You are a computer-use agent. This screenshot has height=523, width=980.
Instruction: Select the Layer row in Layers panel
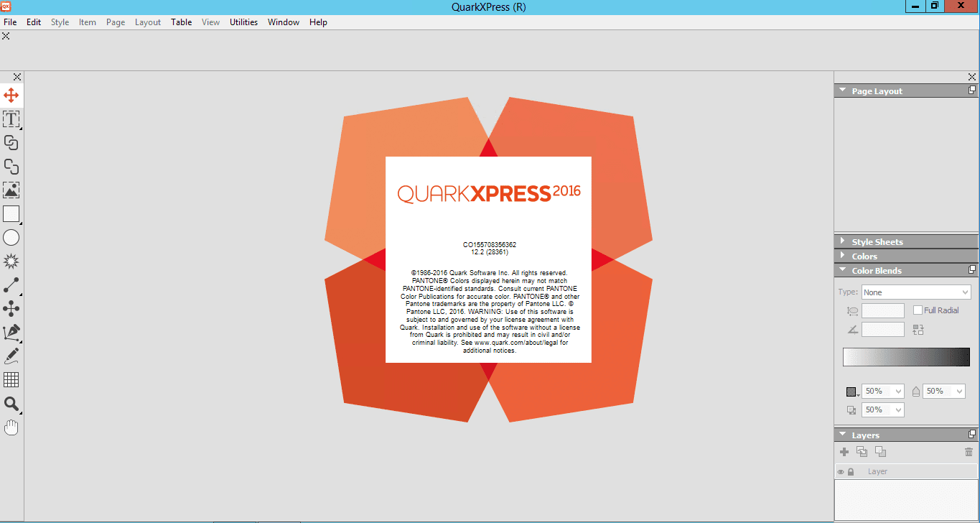[x=906, y=472]
